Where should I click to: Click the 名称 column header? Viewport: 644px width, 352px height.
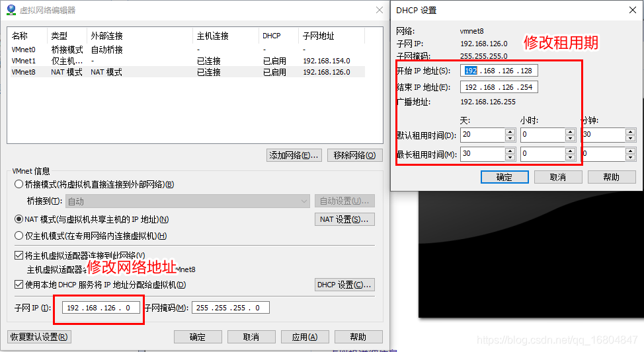coord(28,36)
